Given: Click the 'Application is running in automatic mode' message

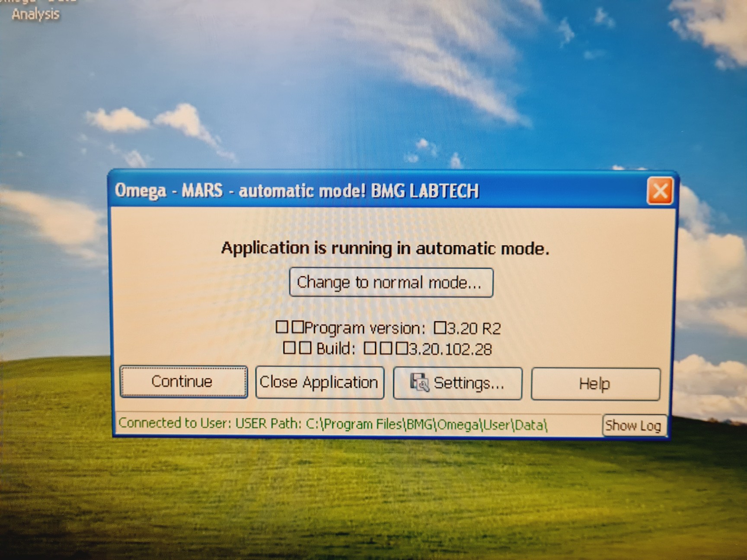Looking at the screenshot, I should click(385, 248).
